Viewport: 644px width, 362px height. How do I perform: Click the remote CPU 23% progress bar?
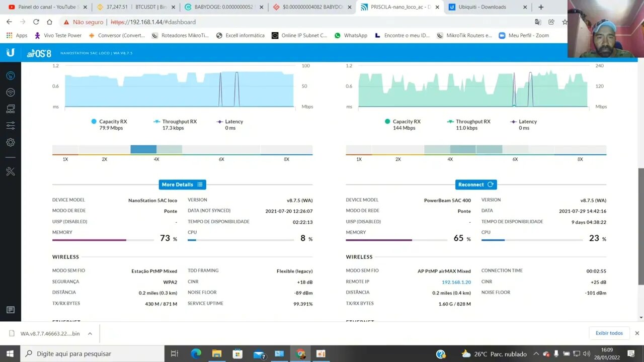click(x=532, y=240)
